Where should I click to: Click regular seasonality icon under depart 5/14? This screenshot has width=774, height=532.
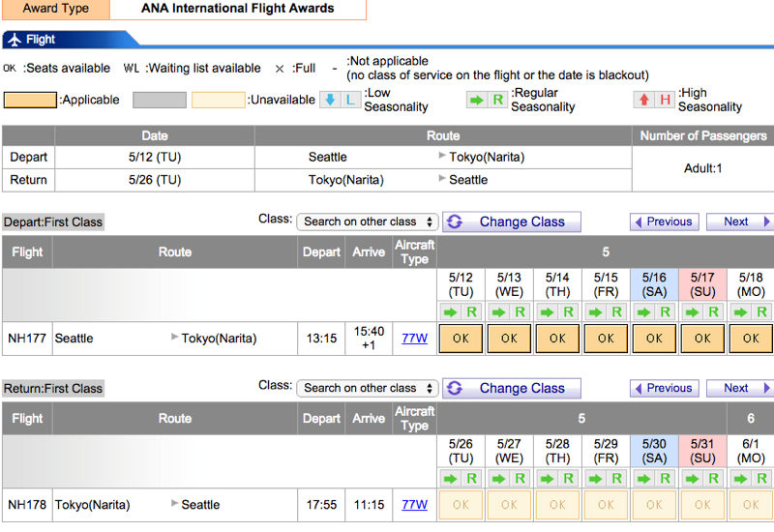click(557, 311)
